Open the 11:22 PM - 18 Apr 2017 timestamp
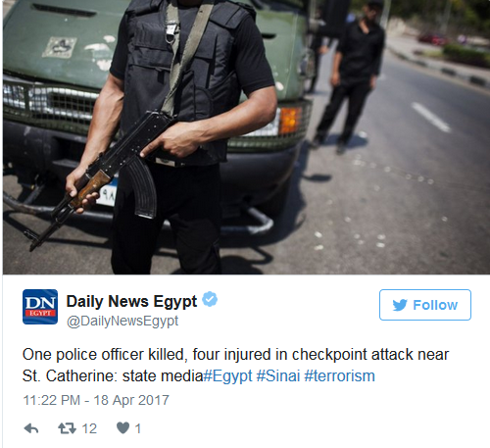Image resolution: width=490 pixels, height=448 pixels. pos(96,400)
